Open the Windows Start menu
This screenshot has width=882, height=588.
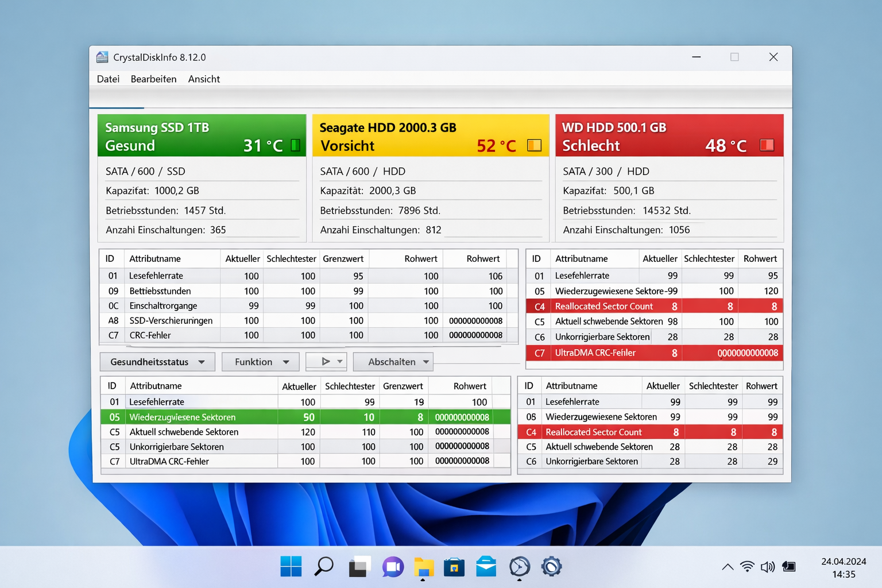292,567
